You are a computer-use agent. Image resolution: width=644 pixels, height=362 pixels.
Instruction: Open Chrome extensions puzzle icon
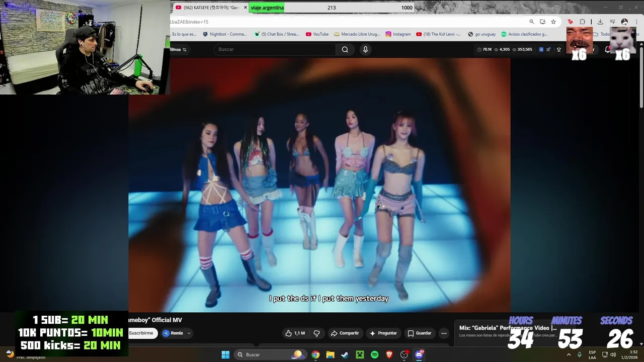click(x=582, y=22)
